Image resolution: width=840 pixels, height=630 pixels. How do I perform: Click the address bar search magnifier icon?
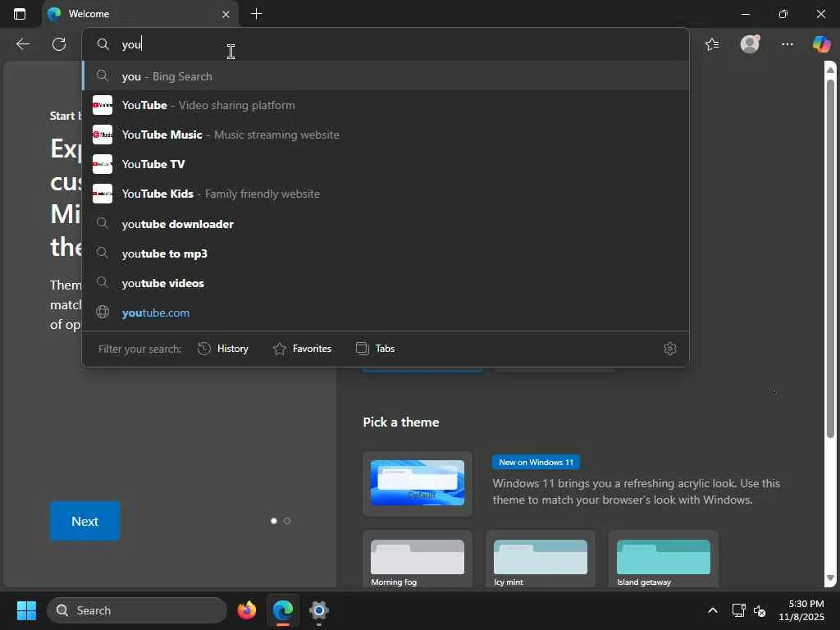click(x=103, y=44)
